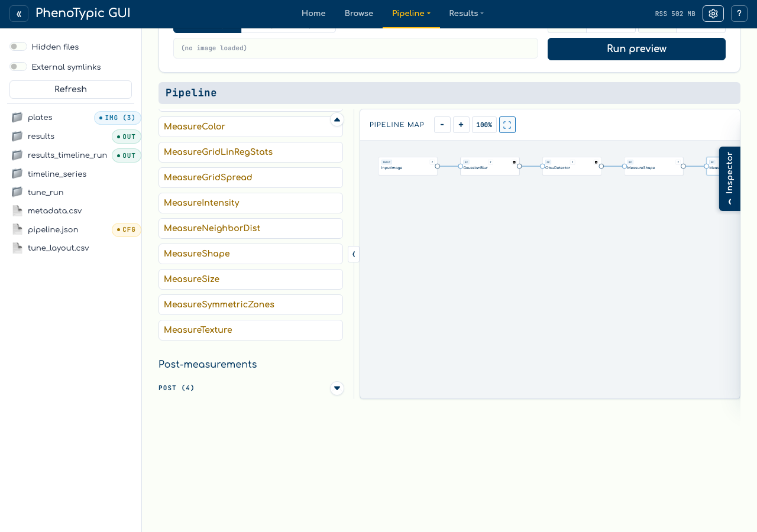Zoom in the pipeline map
757x532 pixels.
[x=461, y=125]
